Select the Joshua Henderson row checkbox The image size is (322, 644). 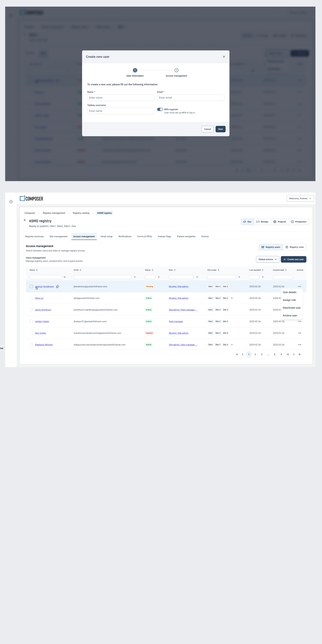coord(31,286)
